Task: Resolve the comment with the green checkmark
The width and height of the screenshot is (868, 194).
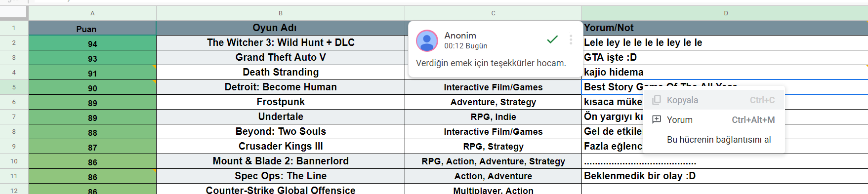Action: [552, 39]
